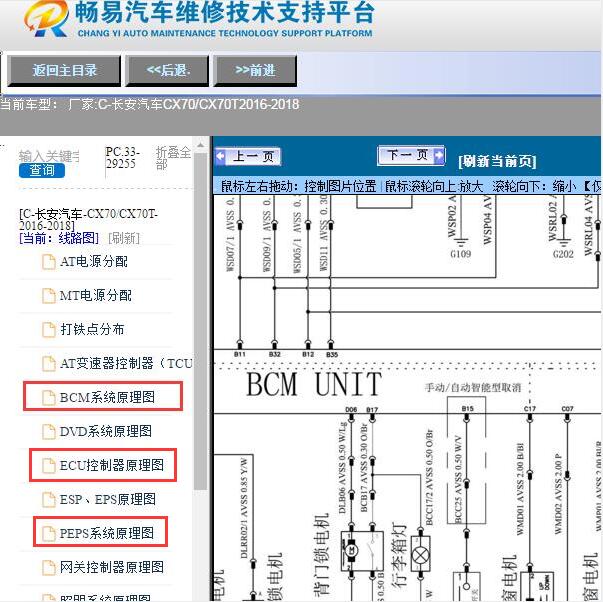Click the G202 ground label
603x602 pixels.
(563, 254)
